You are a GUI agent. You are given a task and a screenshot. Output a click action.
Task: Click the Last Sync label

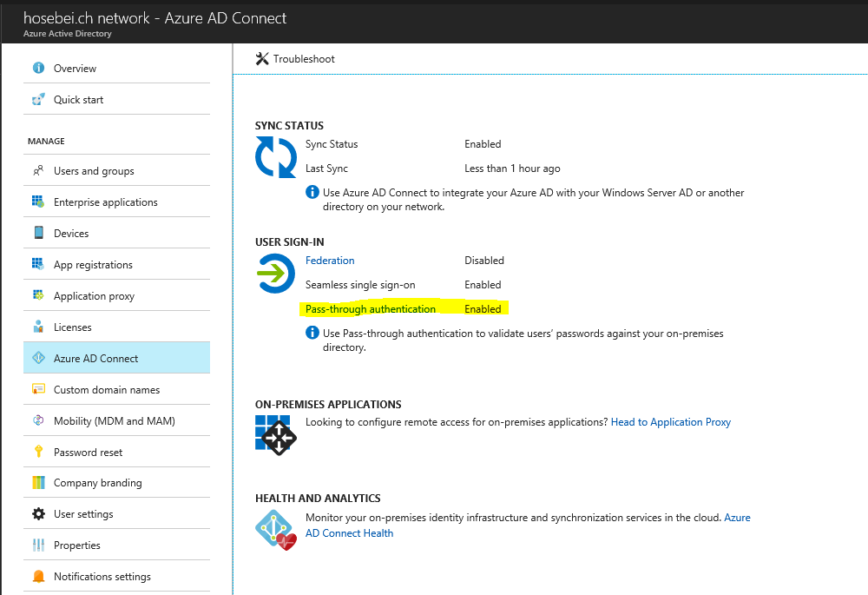326,168
